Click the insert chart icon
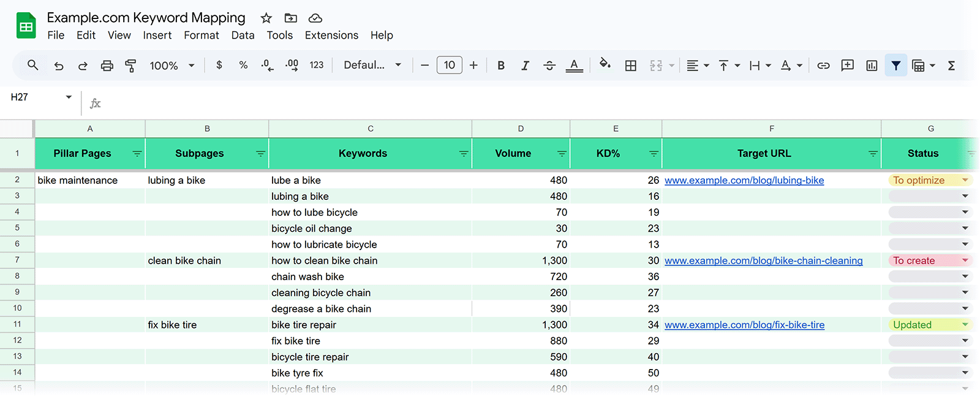This screenshot has width=980, height=396. (x=872, y=66)
